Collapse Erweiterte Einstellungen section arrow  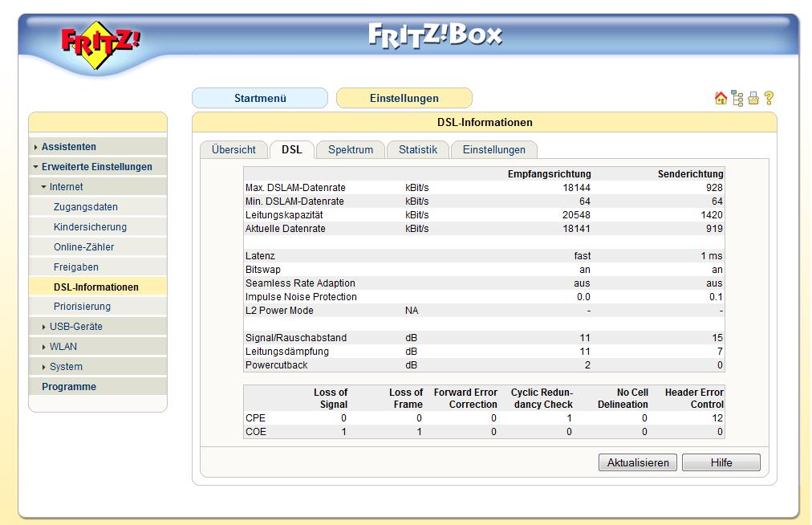(36, 167)
